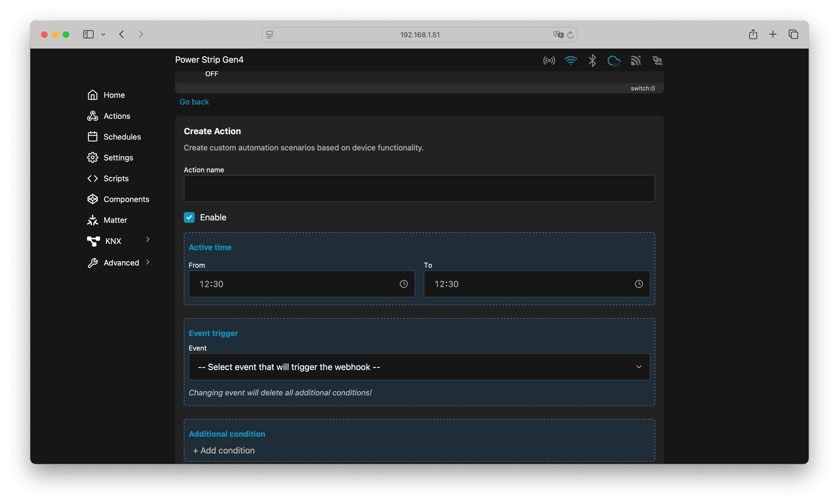Go to Scripts page in sidebar
Image resolution: width=839 pixels, height=504 pixels.
[116, 179]
